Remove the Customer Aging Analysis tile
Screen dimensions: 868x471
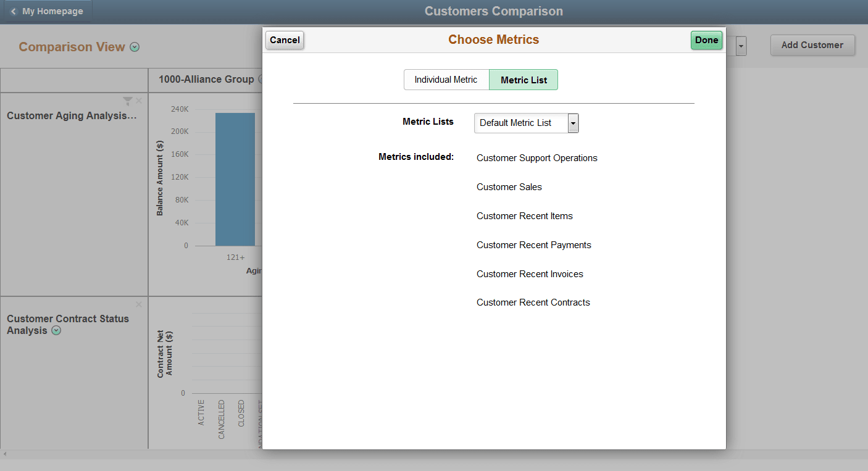139,101
